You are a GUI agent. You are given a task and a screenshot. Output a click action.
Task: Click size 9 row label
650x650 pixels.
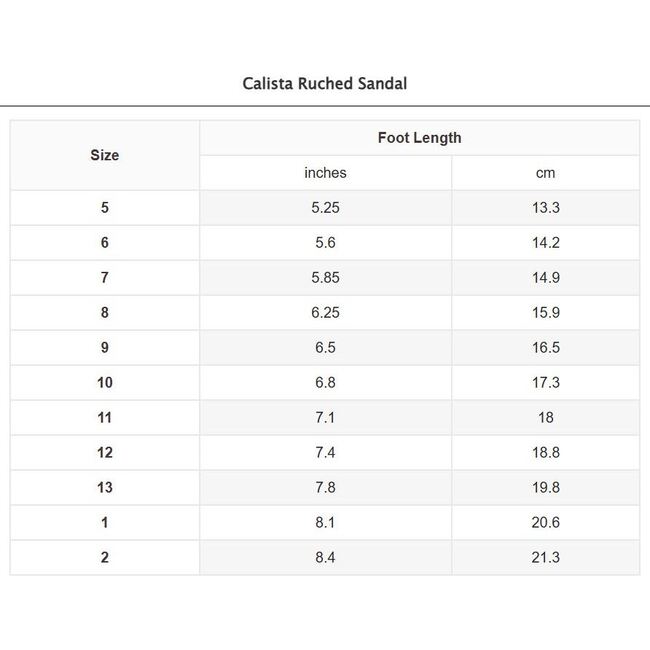pos(105,347)
